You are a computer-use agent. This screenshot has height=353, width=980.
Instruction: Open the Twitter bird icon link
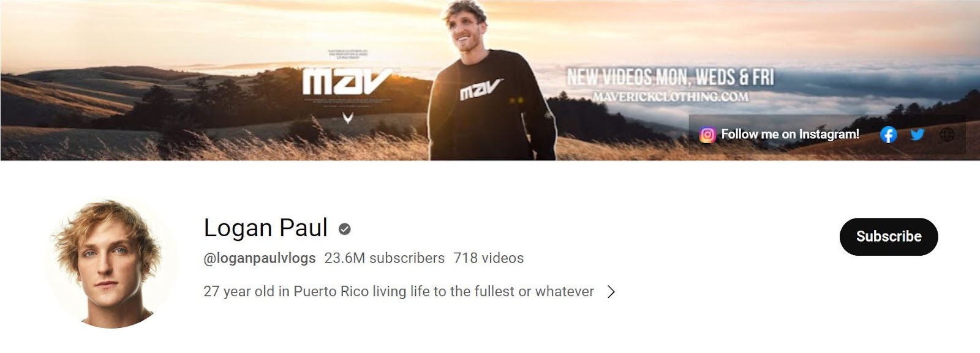click(x=918, y=135)
